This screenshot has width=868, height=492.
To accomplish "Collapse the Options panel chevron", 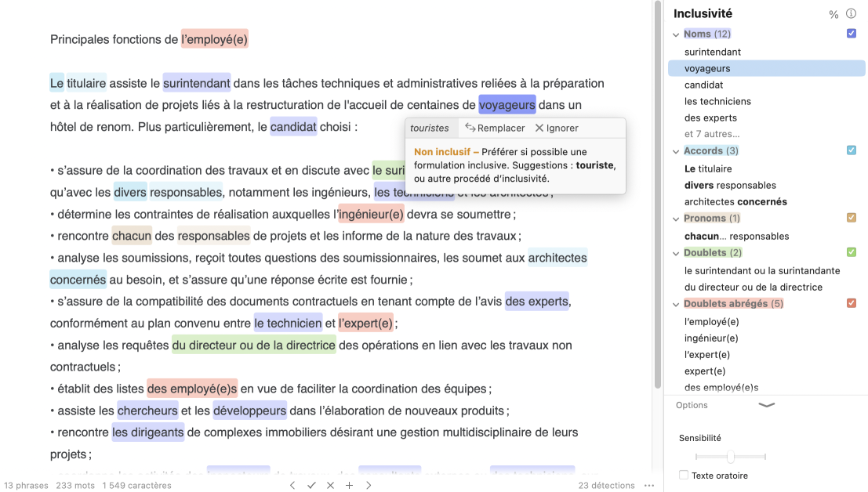I will pyautogui.click(x=766, y=405).
